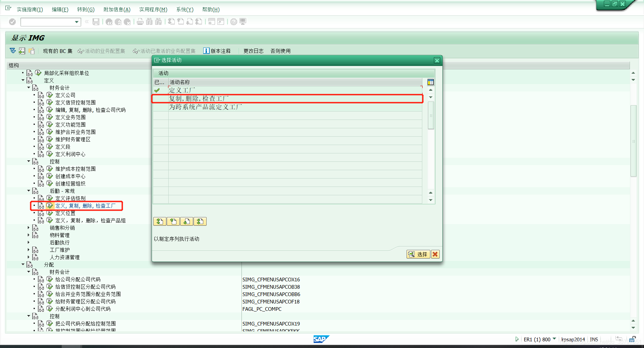
Task: Click the Customize Local Layout monitor icon
Action: point(243,22)
